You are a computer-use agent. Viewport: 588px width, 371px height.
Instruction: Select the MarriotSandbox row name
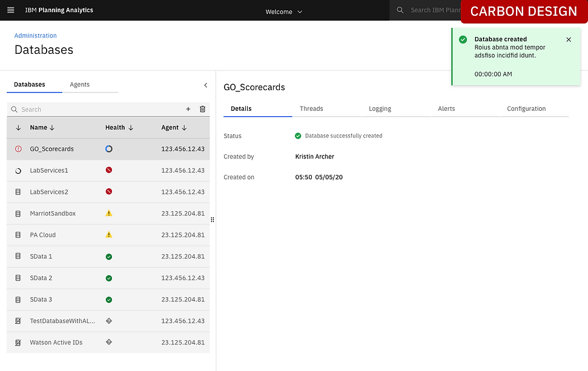[53, 213]
